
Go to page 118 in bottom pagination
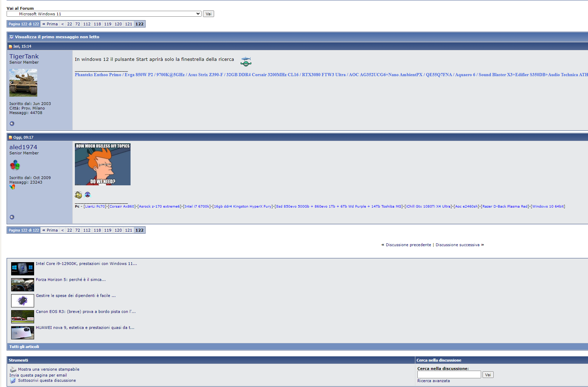[97, 230]
